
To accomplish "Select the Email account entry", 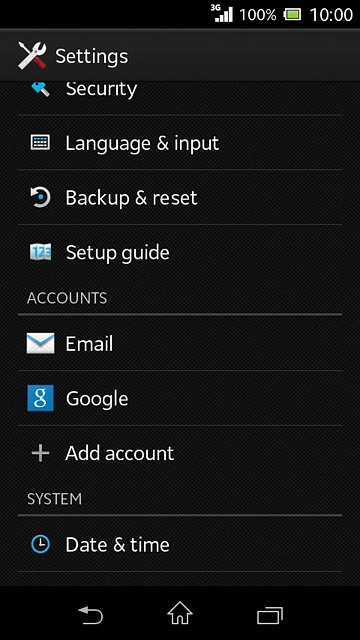I will (180, 343).
